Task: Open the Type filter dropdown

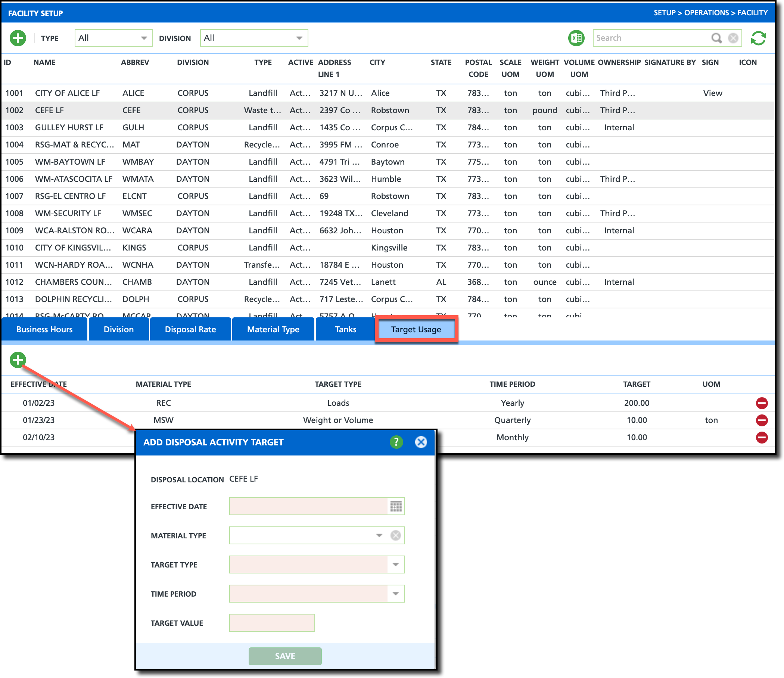Action: click(144, 38)
